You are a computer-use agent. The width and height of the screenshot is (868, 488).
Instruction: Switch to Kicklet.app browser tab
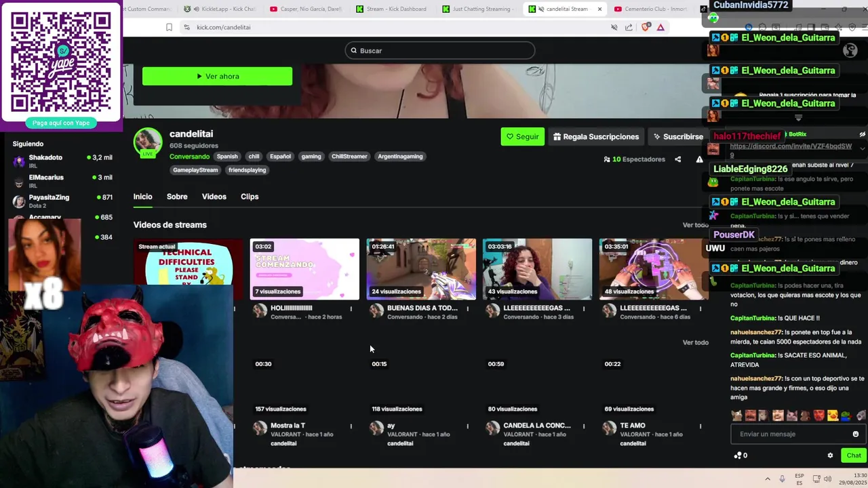tap(219, 9)
